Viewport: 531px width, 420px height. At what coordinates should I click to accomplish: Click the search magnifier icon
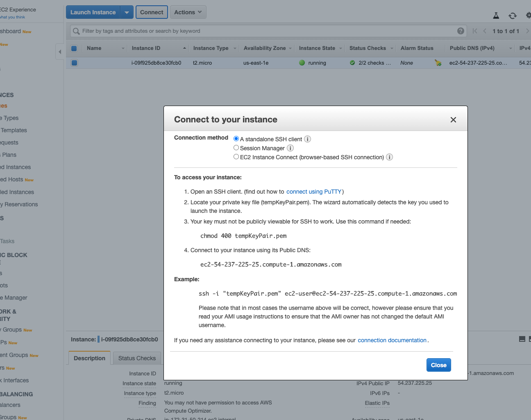pos(76,31)
